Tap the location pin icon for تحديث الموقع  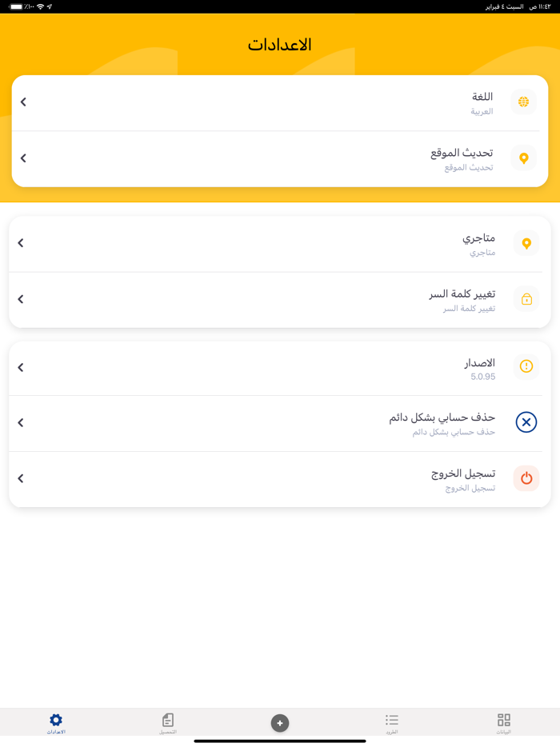pos(523,158)
